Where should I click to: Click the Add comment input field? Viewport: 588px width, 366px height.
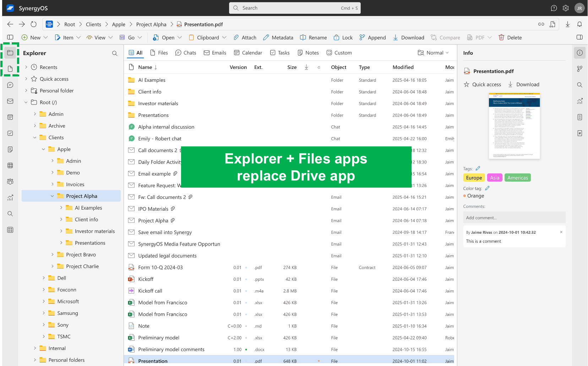[514, 217]
